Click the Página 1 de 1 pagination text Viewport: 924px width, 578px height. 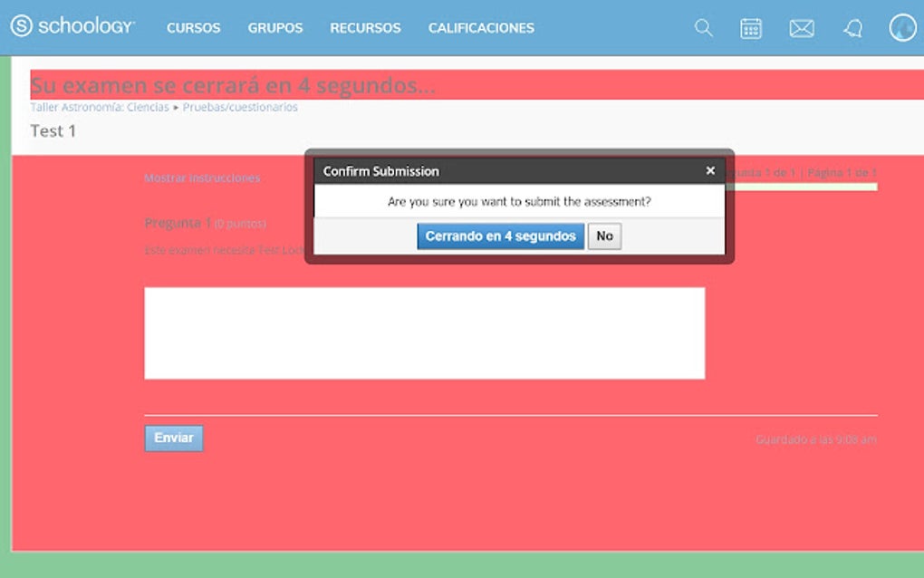click(x=844, y=170)
